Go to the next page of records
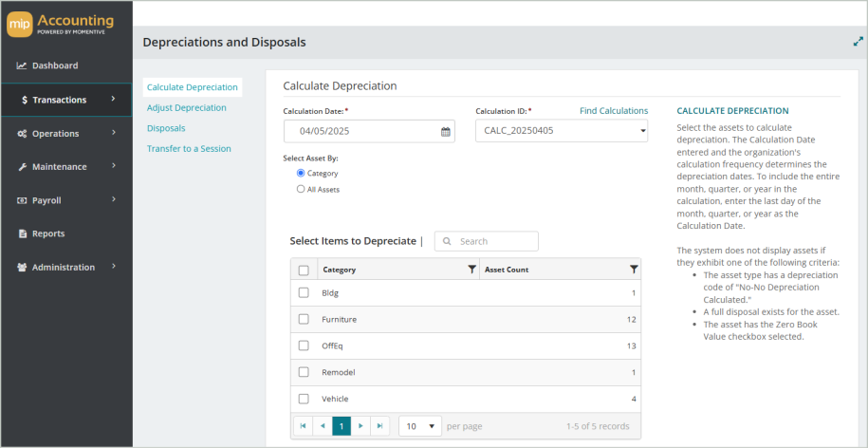The image size is (868, 448). [x=360, y=426]
